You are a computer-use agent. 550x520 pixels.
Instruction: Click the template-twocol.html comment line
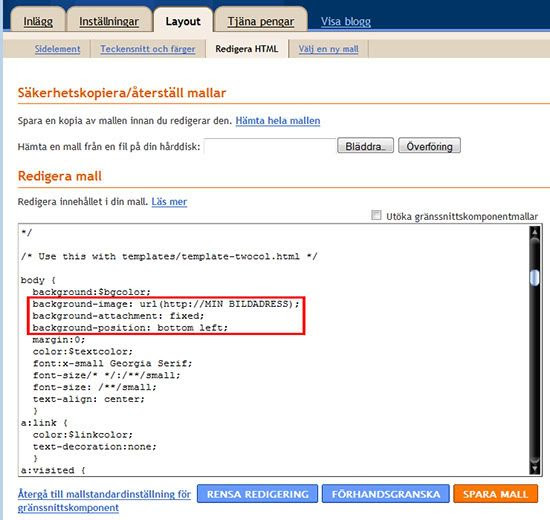coord(169,256)
